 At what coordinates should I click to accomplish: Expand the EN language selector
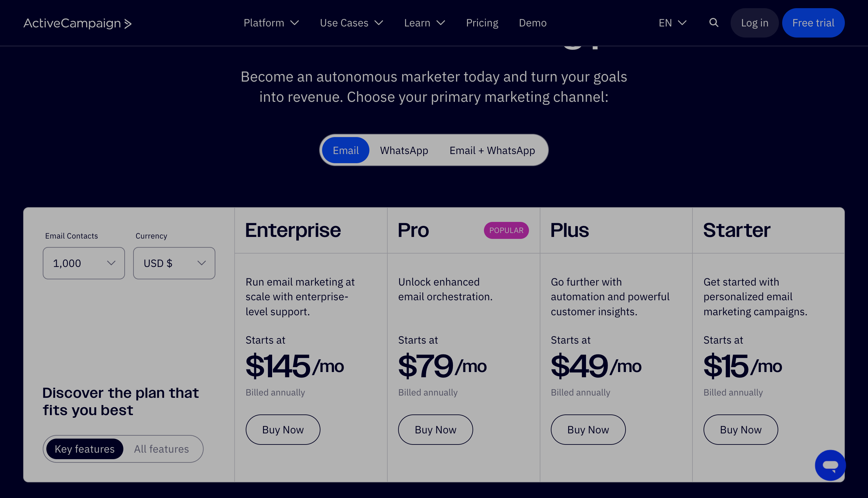click(672, 23)
